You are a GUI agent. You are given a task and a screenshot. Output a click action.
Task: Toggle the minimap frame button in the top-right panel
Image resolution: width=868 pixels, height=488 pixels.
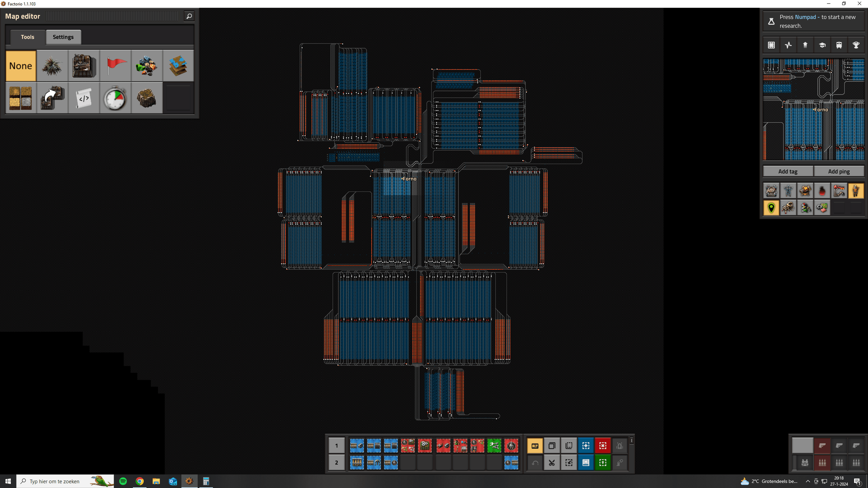coord(771,45)
